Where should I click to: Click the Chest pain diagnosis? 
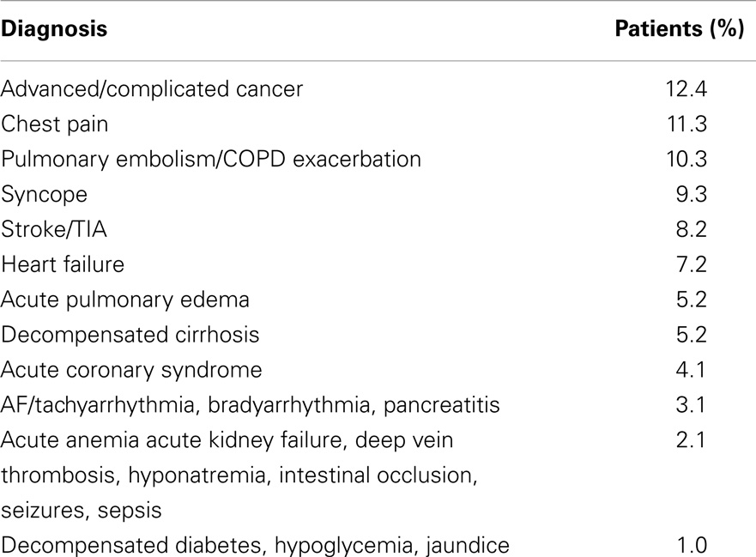(x=54, y=124)
